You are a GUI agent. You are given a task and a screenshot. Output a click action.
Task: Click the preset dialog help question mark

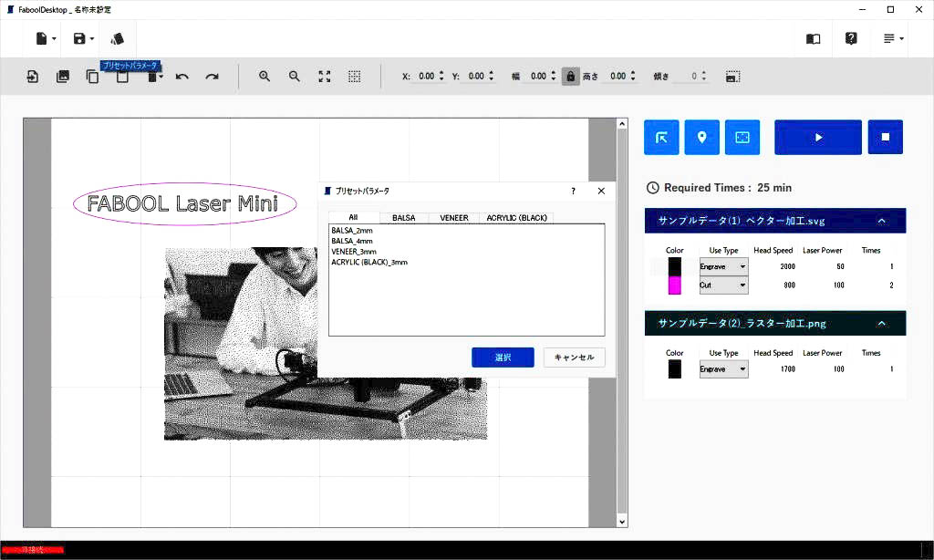pyautogui.click(x=573, y=192)
